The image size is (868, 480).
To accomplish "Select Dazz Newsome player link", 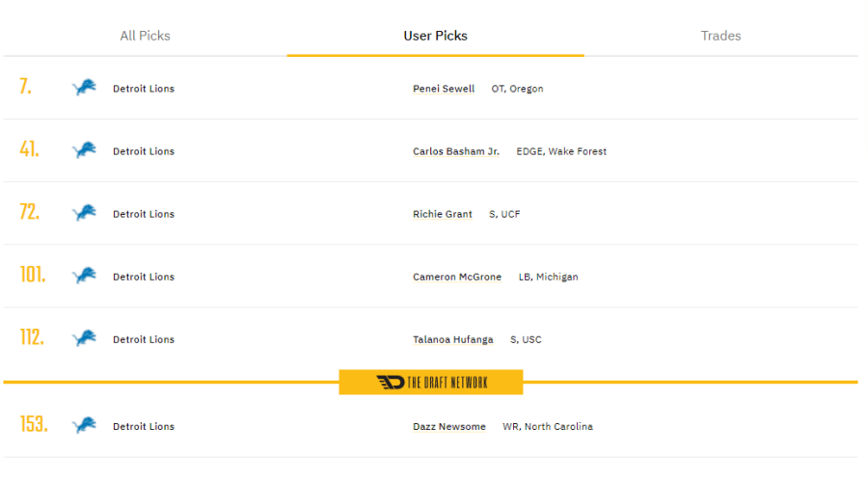I will 449,426.
